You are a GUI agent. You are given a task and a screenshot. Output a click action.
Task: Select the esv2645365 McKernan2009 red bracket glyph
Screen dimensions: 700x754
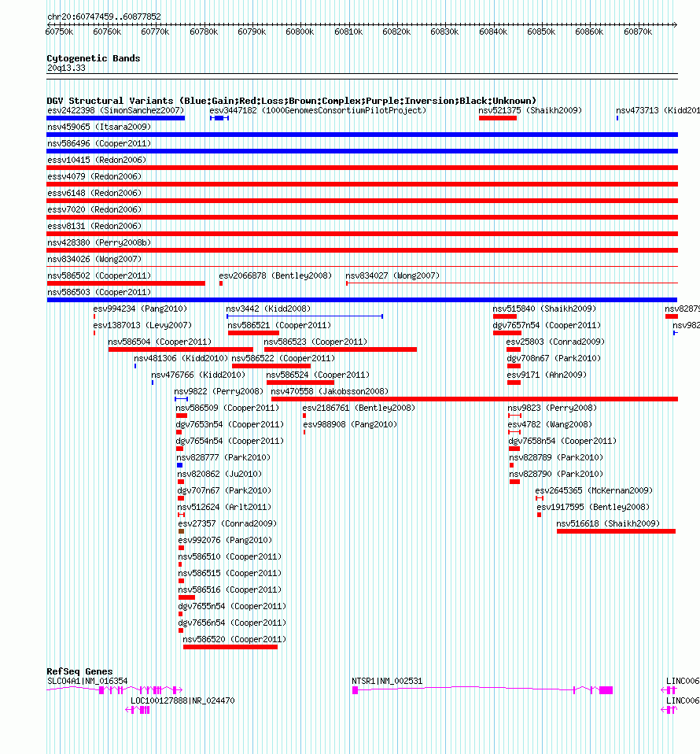tap(540, 498)
